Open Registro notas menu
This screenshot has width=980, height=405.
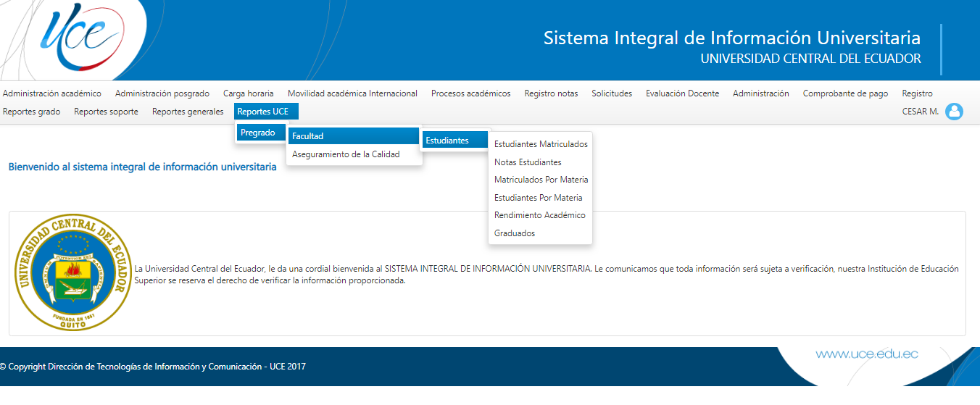pos(551,93)
